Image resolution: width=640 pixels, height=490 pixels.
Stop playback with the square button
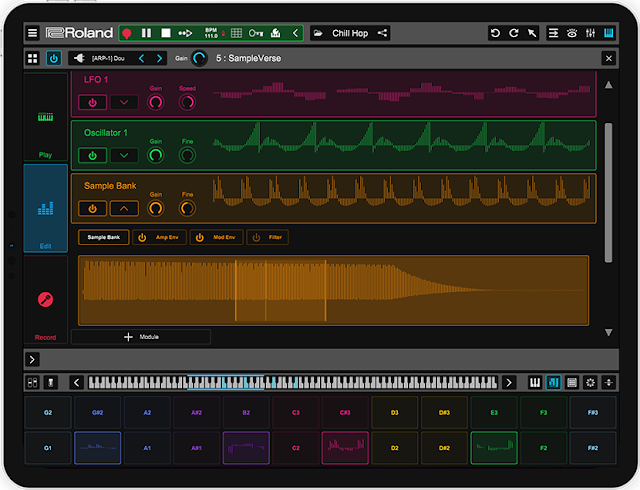pyautogui.click(x=166, y=33)
